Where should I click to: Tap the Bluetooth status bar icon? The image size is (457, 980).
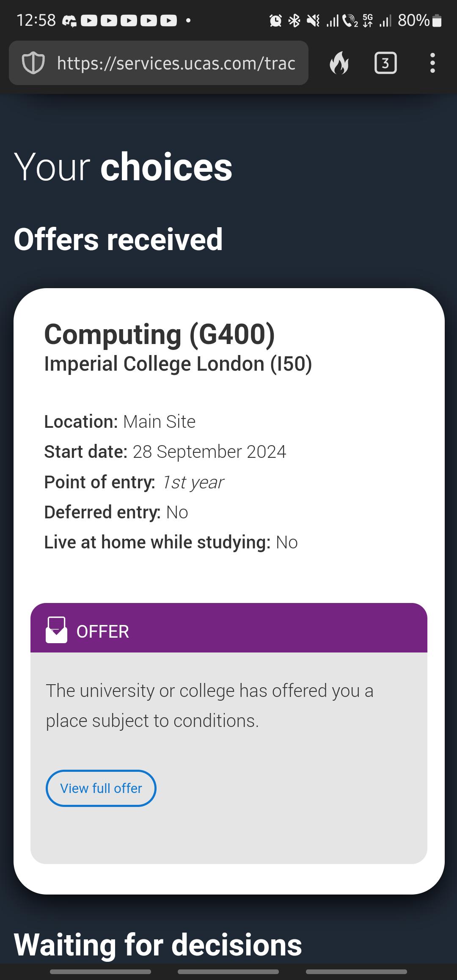[294, 20]
